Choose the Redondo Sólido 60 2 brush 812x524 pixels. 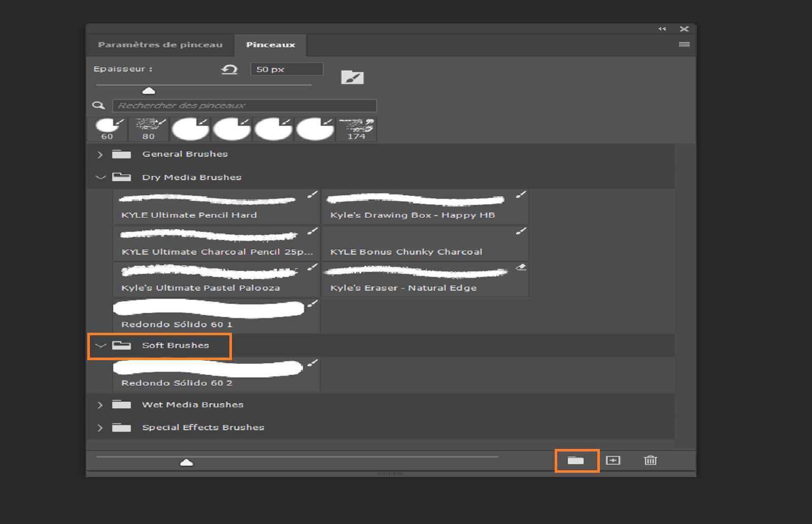[217, 375]
